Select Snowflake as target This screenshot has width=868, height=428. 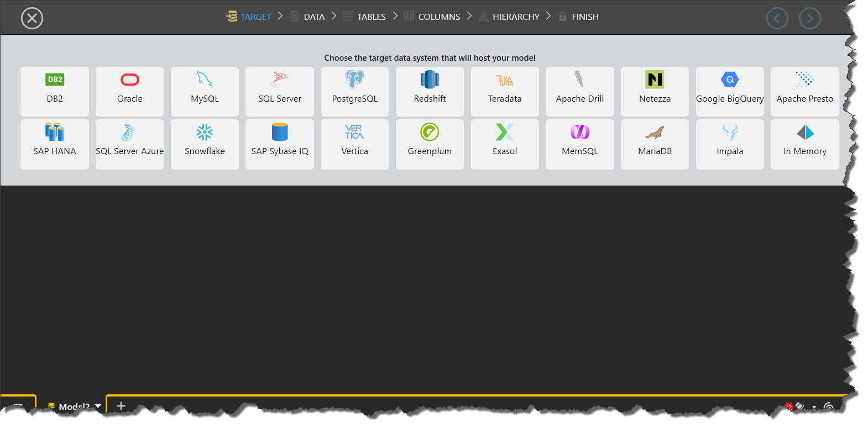click(205, 144)
